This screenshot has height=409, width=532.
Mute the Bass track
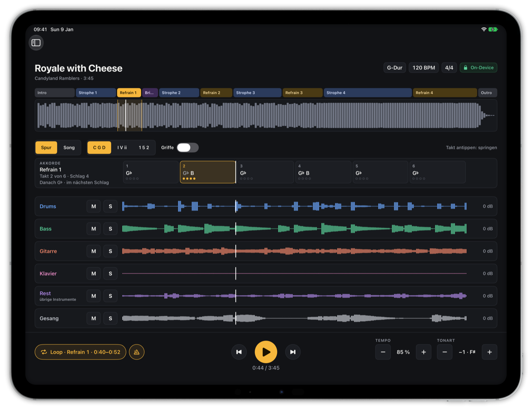click(94, 229)
